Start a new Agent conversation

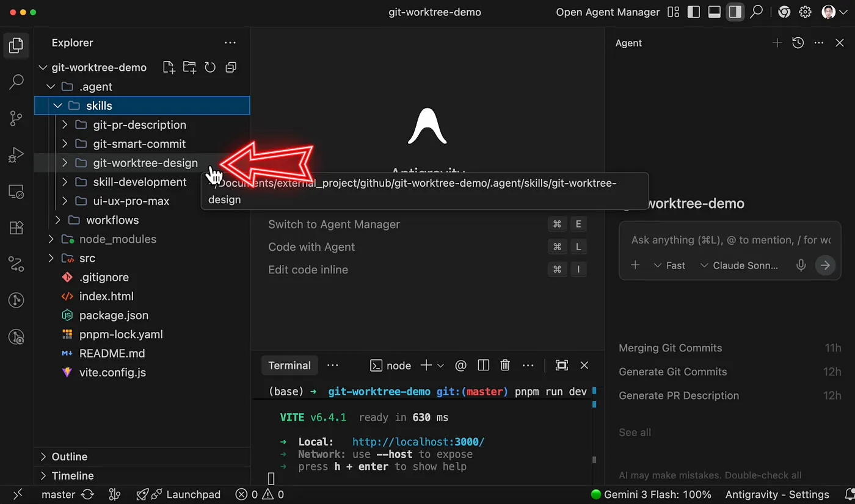point(777,43)
